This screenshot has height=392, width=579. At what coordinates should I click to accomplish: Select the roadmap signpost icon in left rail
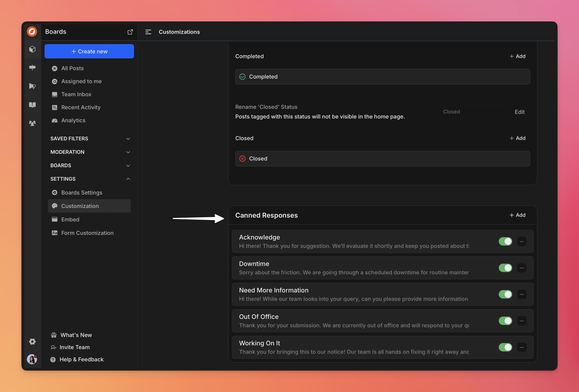pyautogui.click(x=32, y=67)
